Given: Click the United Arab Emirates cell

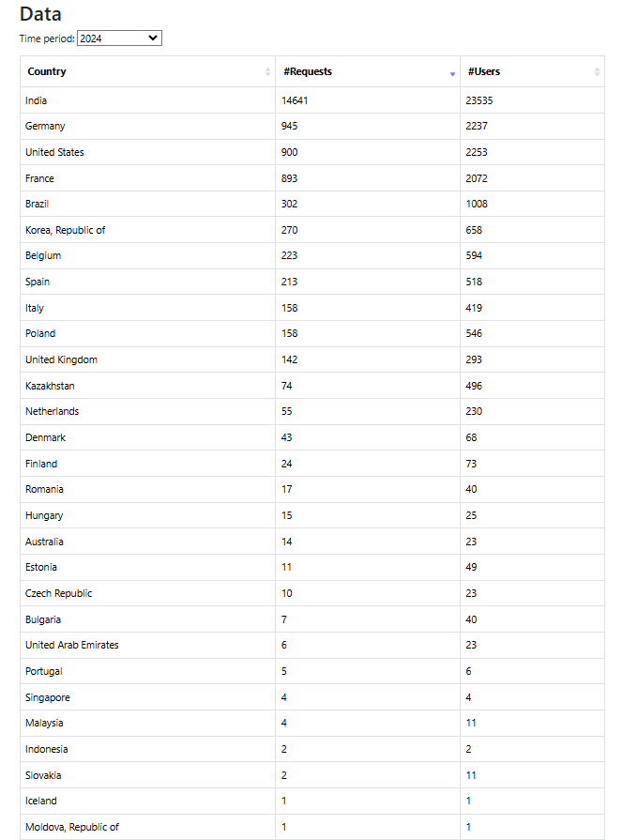Looking at the screenshot, I should click(72, 645).
